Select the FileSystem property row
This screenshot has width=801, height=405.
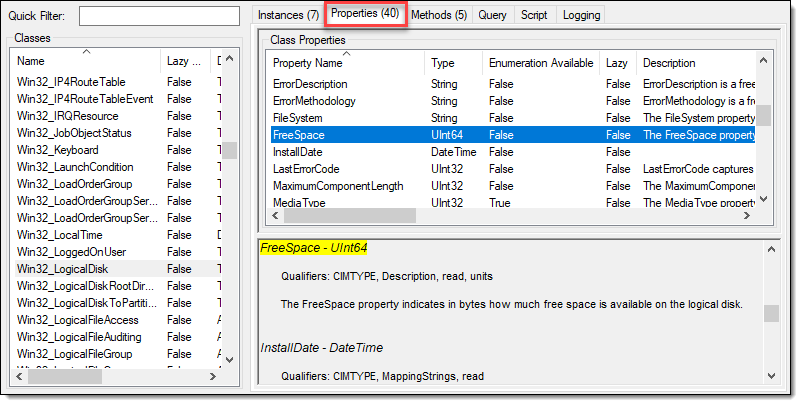tap(300, 118)
